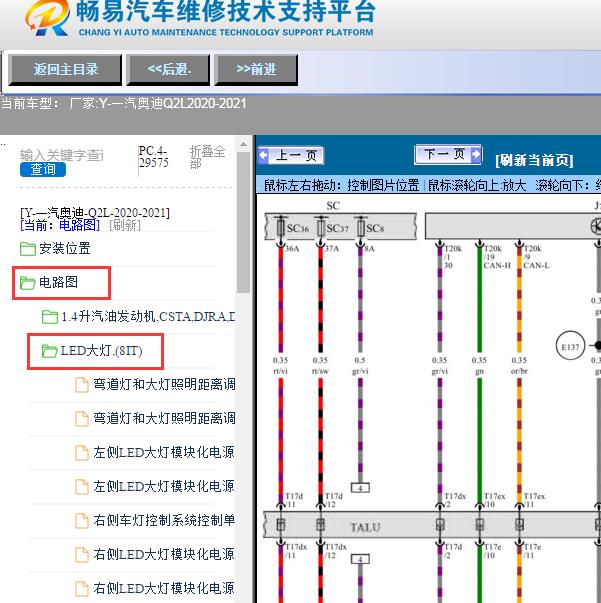Expand the 1.4升汽油发动机 folder
The image size is (601, 603).
point(148,316)
